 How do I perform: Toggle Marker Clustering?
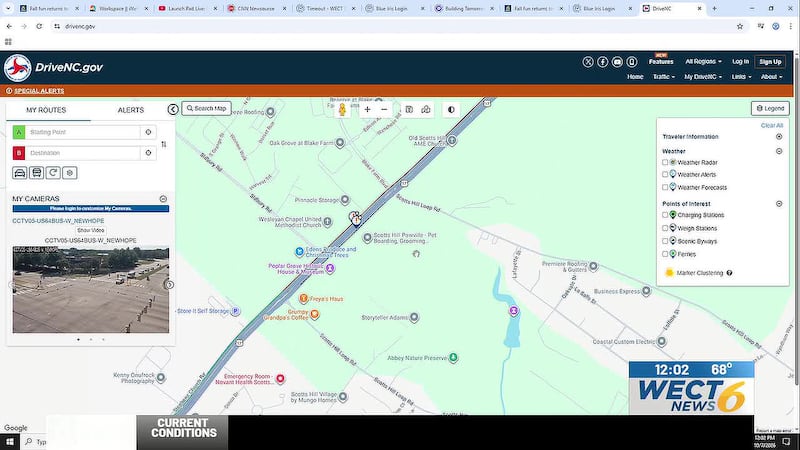tap(669, 273)
